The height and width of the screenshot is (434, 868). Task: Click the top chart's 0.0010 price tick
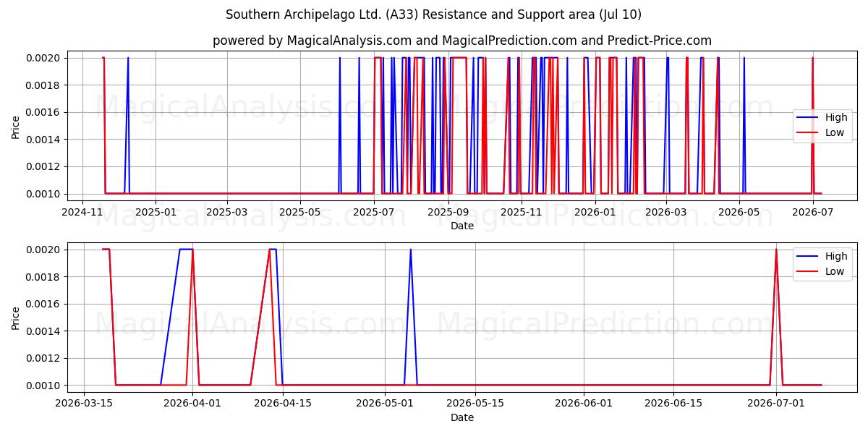pos(43,194)
